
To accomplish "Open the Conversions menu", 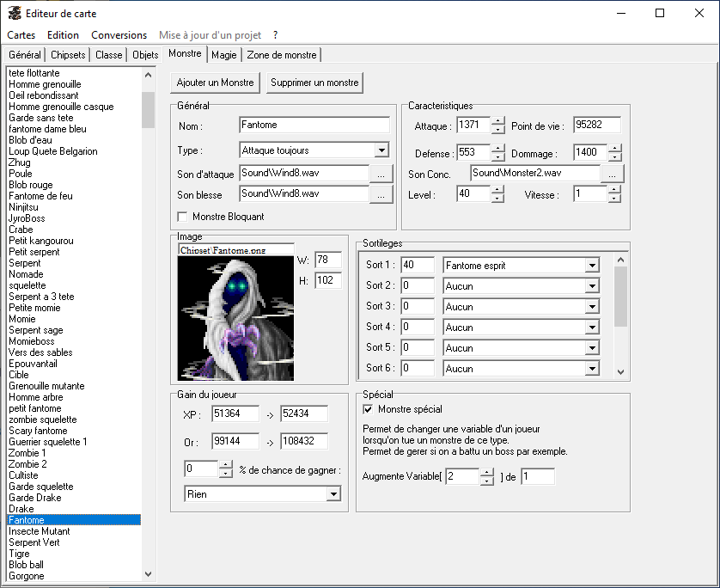I will coord(119,35).
